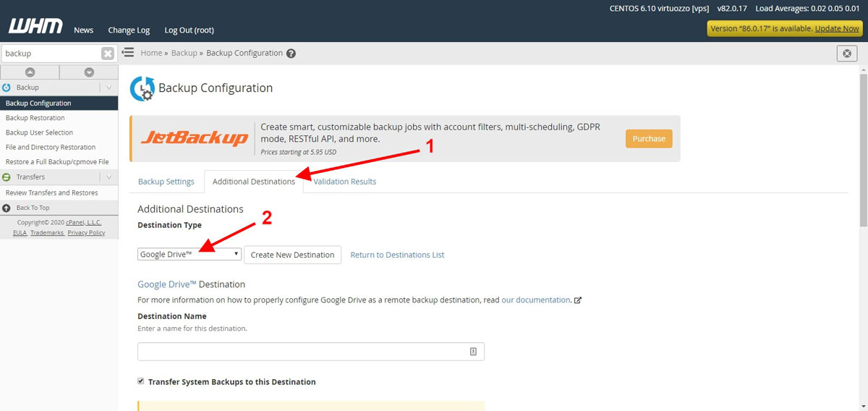Screen dimensions: 868x411
Task: Open the help question mark icon next to breadcrumb
Action: [291, 54]
